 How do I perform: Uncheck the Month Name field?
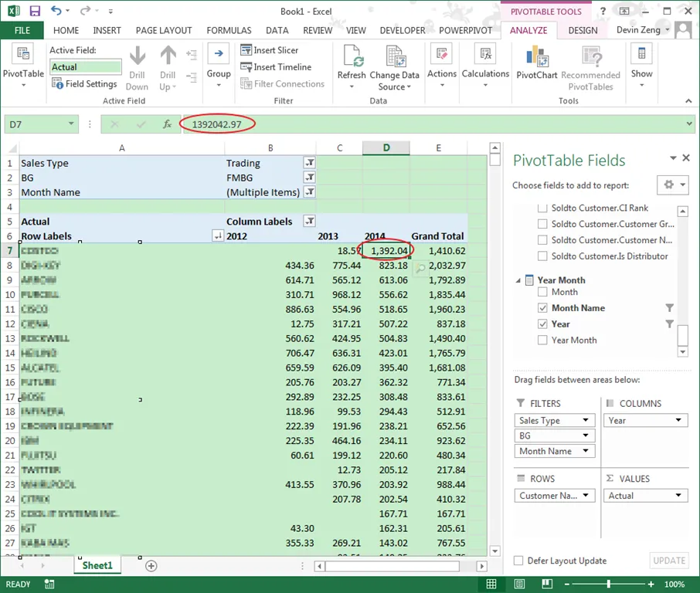tap(542, 308)
